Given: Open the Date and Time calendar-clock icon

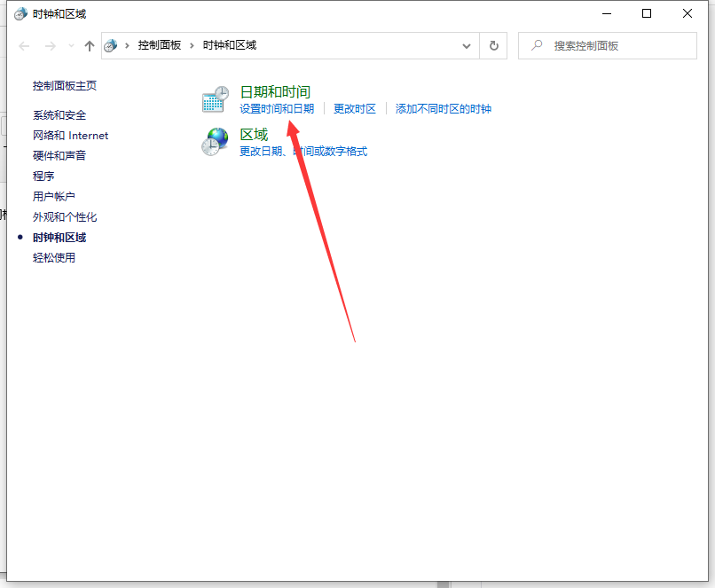Looking at the screenshot, I should coord(216,99).
